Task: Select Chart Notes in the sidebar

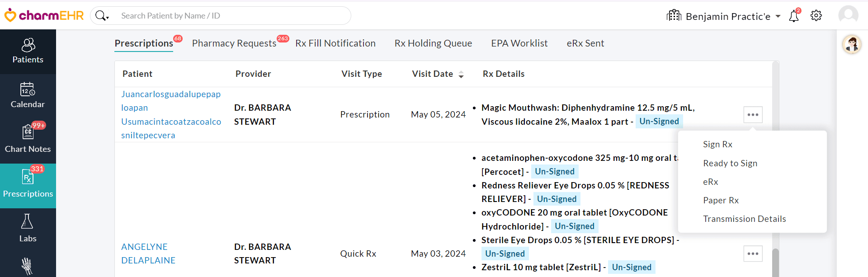Action: click(28, 140)
